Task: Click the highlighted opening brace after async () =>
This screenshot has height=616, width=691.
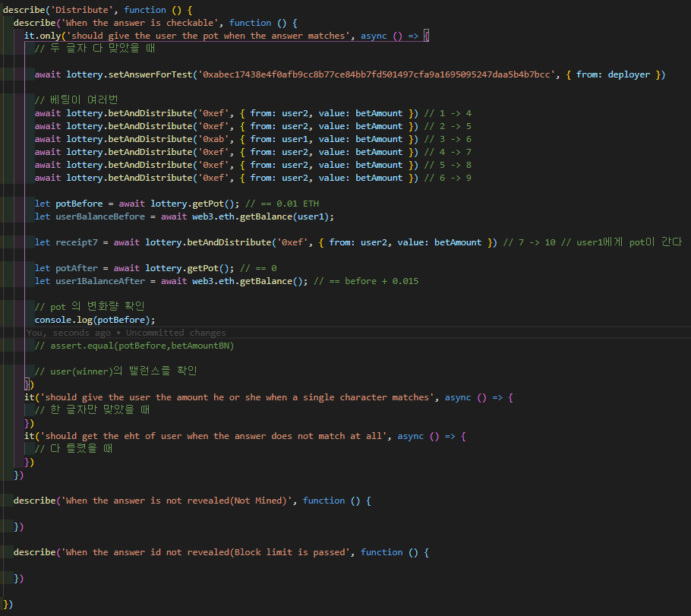Action: 426,36
